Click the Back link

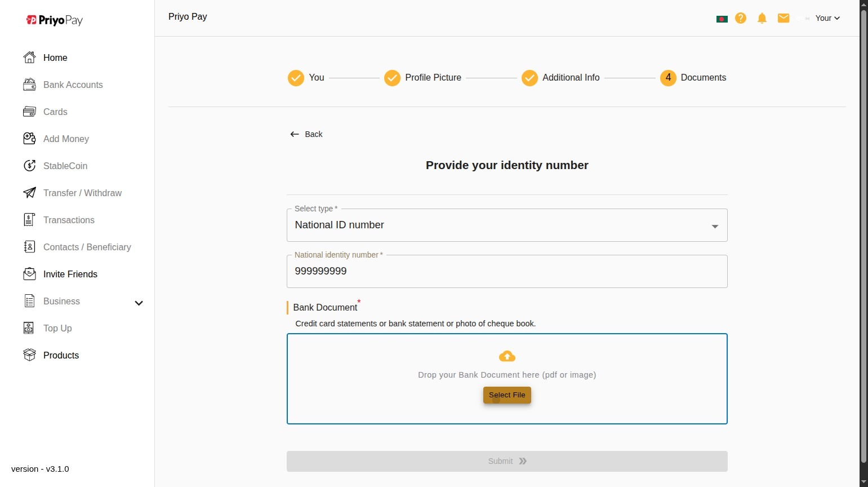point(306,134)
